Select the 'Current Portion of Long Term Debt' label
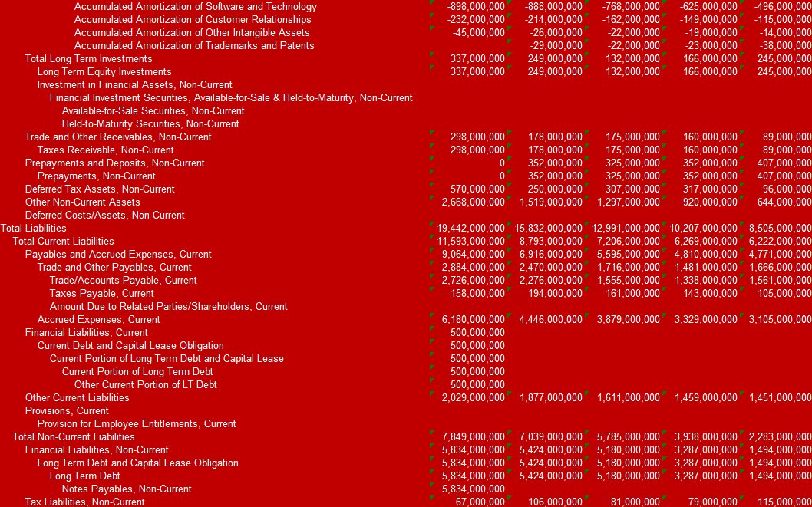The height and width of the screenshot is (507, 812). [x=137, y=371]
